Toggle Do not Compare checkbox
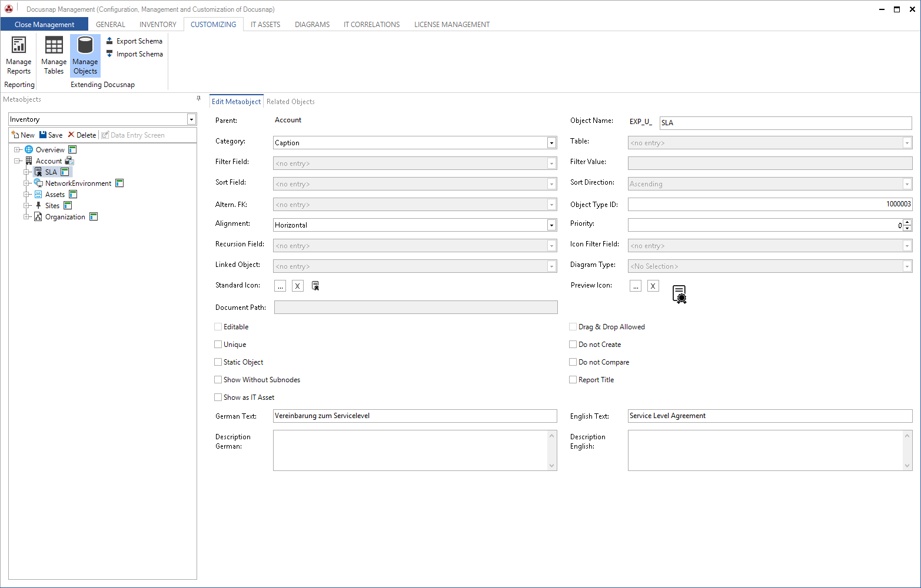 (x=573, y=362)
